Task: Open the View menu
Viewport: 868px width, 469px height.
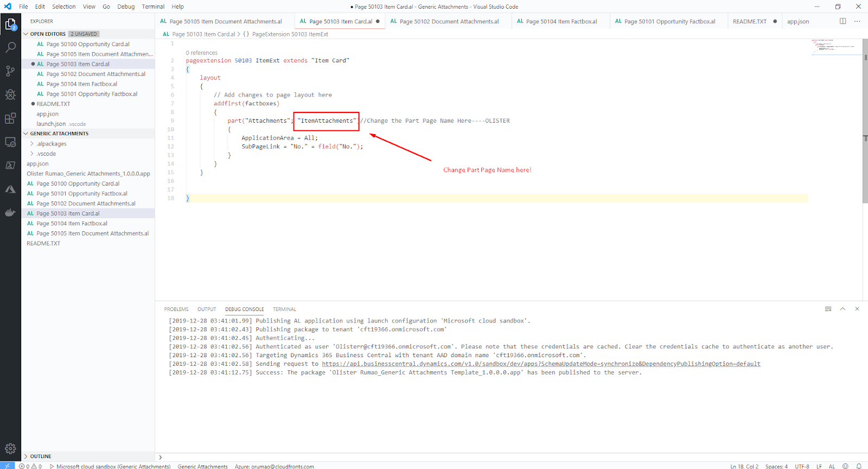Action: [x=89, y=7]
